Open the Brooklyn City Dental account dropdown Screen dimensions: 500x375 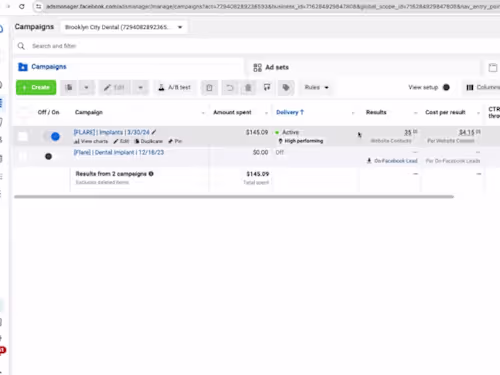click(x=124, y=27)
